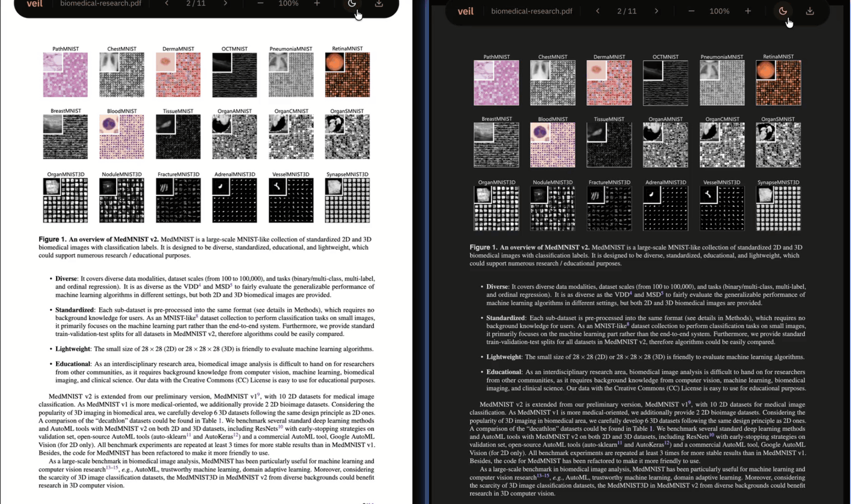Open SynapseMNIST3D image in dark viewer
The width and height of the screenshot is (851, 504).
coord(778,208)
